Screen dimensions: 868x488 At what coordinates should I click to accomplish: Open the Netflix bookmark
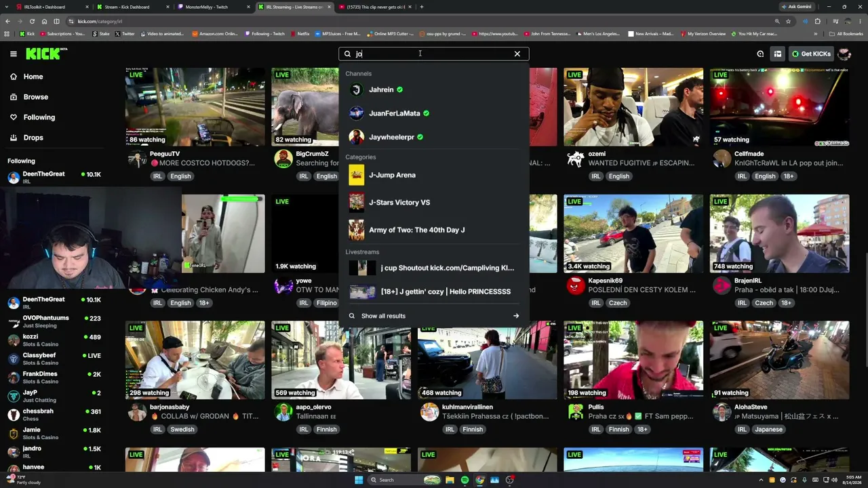pyautogui.click(x=300, y=33)
